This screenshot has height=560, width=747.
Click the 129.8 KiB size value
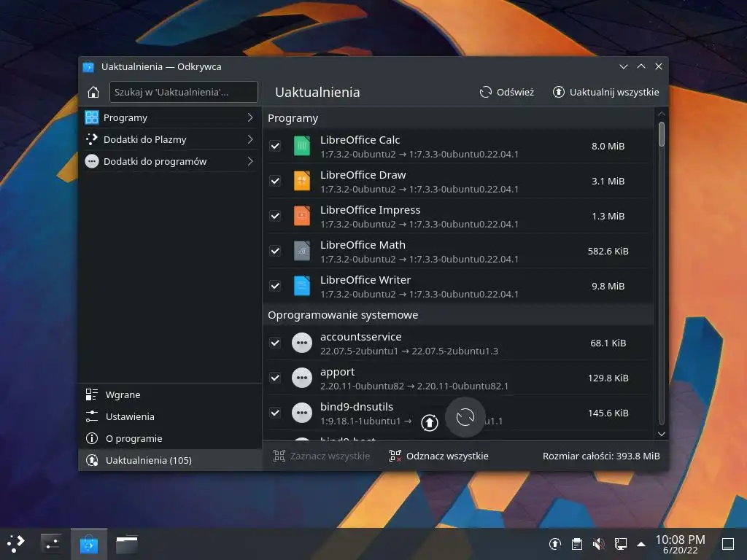(608, 378)
